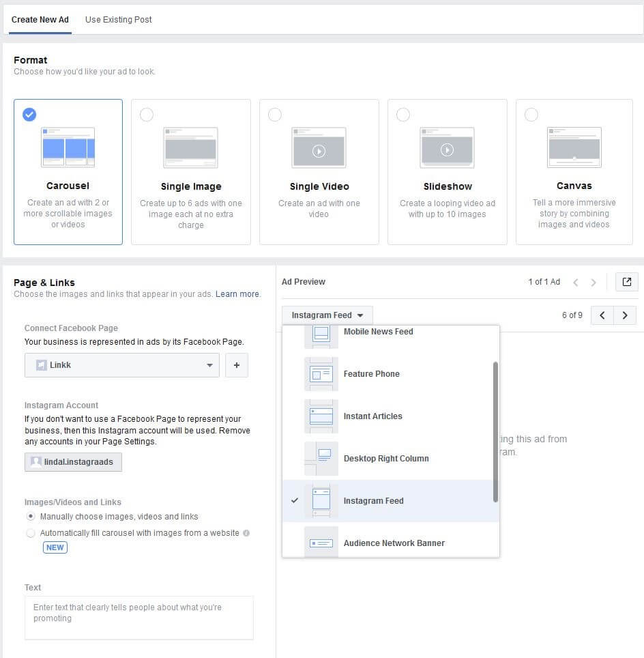Select Instant Articles placement
Viewport: 644px width, 658px height.
[388, 416]
